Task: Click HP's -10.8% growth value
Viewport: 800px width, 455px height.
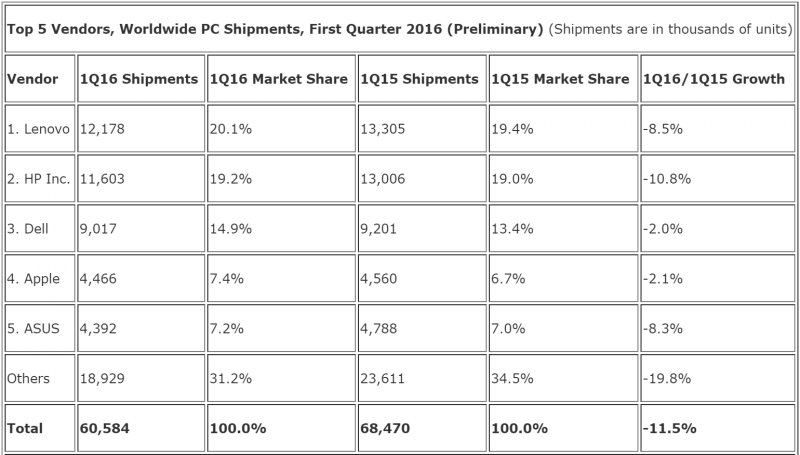Action: point(670,179)
